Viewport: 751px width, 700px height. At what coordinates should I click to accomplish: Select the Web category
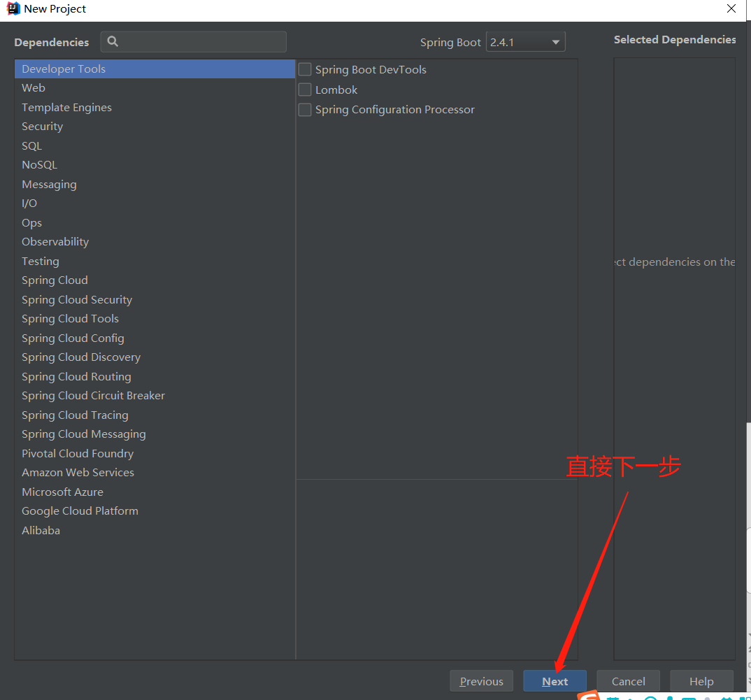(x=155, y=88)
